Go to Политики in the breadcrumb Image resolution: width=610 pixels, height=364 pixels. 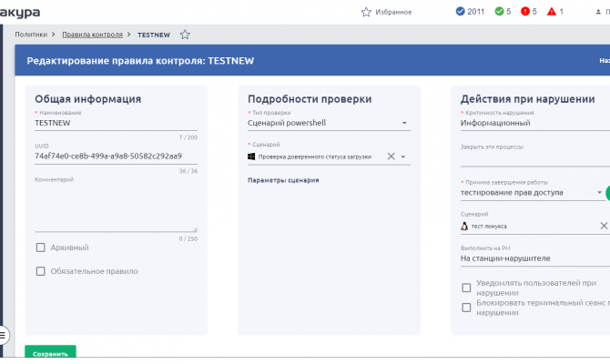30,35
